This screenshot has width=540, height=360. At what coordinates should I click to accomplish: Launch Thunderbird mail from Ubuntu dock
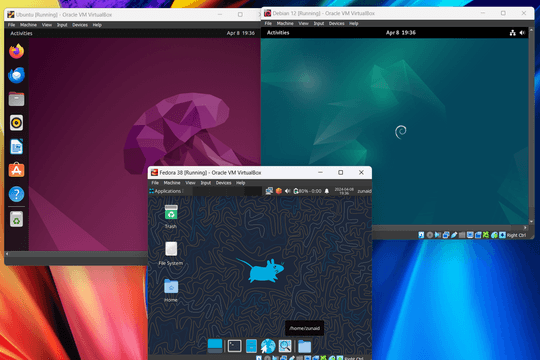(x=16, y=75)
